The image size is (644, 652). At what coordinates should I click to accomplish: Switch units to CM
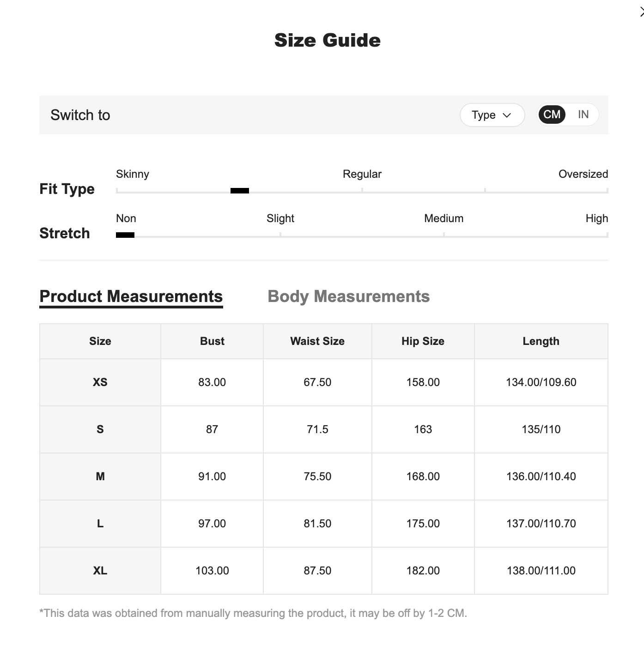pyautogui.click(x=552, y=115)
